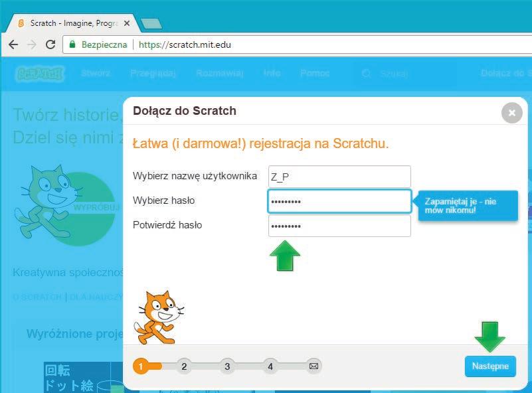The image size is (532, 393).
Task: Click the username field containing Z_P
Action: click(339, 177)
